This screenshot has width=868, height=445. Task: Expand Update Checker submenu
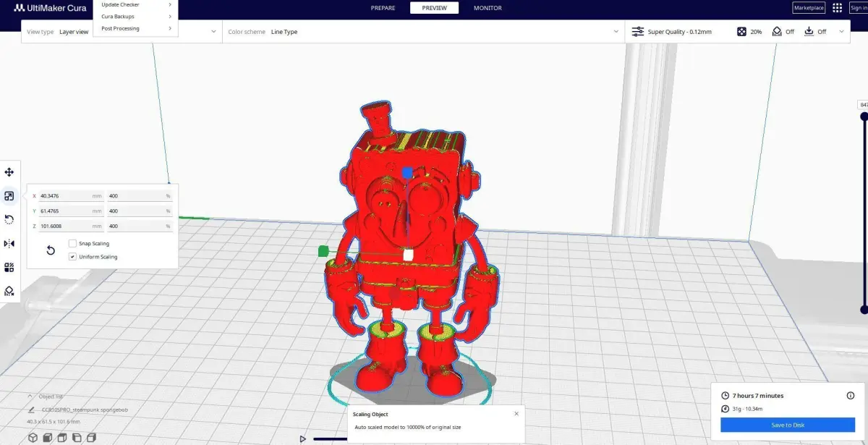coord(136,4)
